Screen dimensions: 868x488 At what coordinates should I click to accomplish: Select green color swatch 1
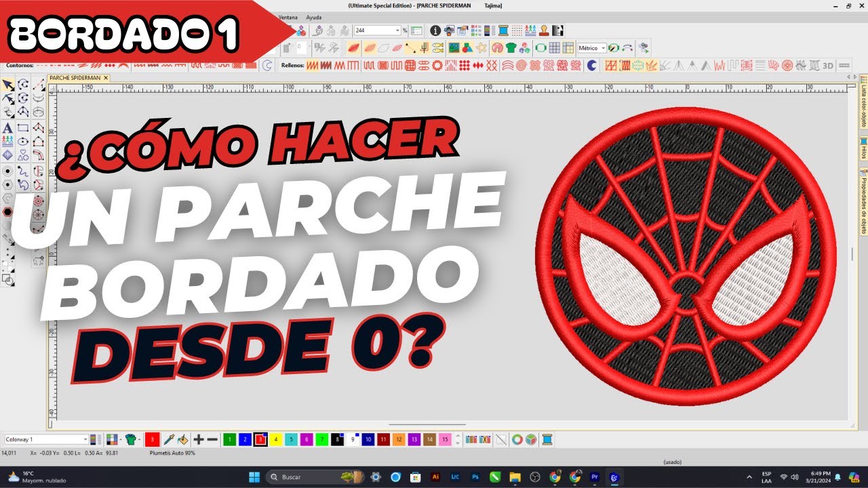[229, 440]
